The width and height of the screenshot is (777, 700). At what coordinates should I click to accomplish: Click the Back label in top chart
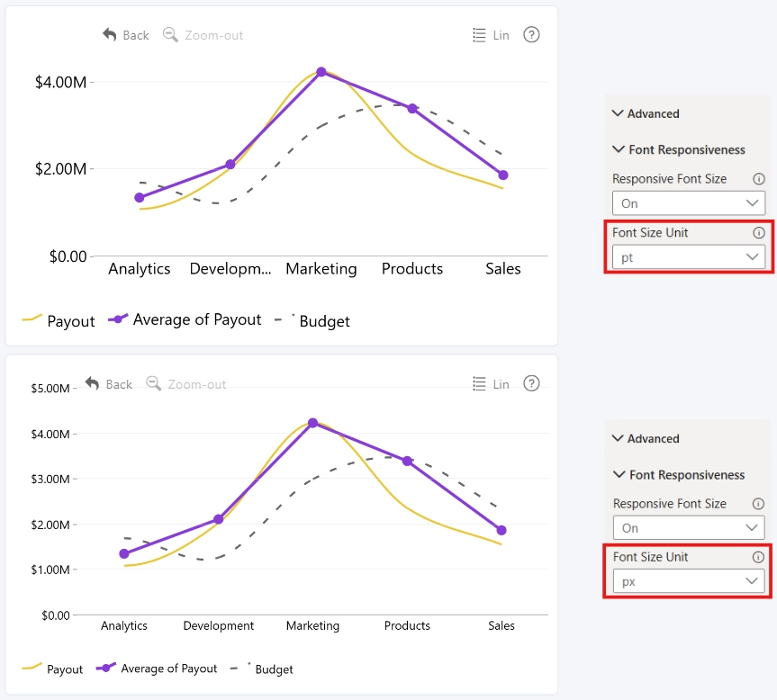136,35
